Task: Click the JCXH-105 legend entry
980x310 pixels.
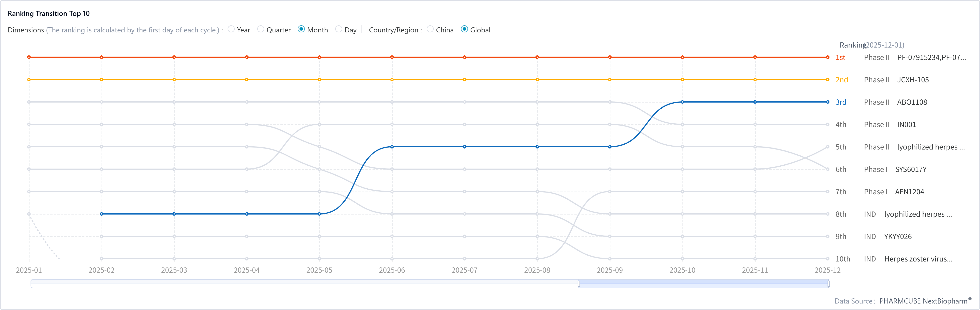Action: [913, 80]
